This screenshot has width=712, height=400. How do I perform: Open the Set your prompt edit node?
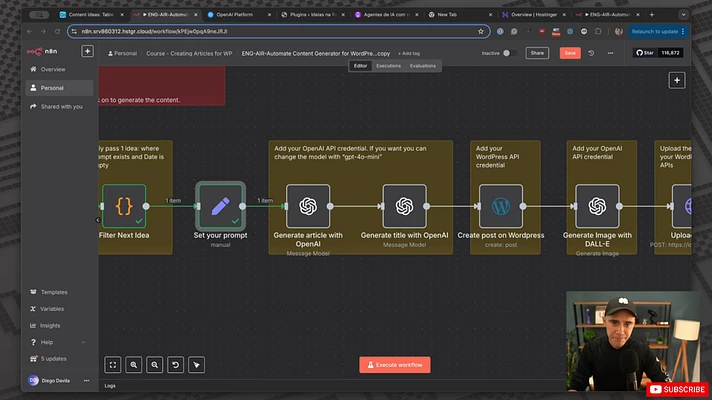220,206
